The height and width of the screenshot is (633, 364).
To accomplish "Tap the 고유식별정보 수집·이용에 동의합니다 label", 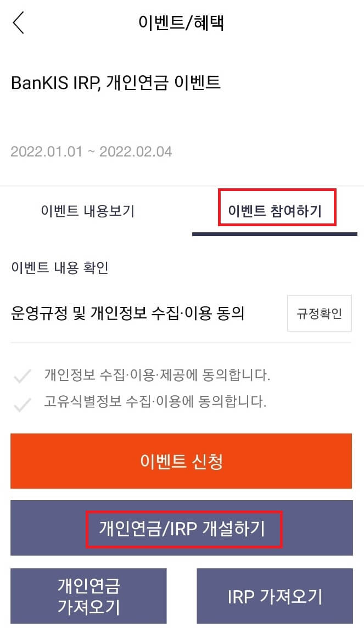I will pos(155,402).
